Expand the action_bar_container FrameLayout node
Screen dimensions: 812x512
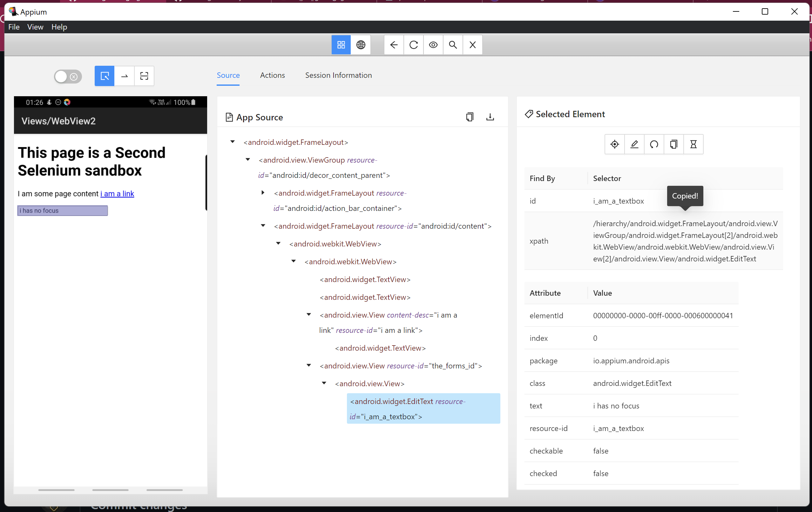(263, 192)
